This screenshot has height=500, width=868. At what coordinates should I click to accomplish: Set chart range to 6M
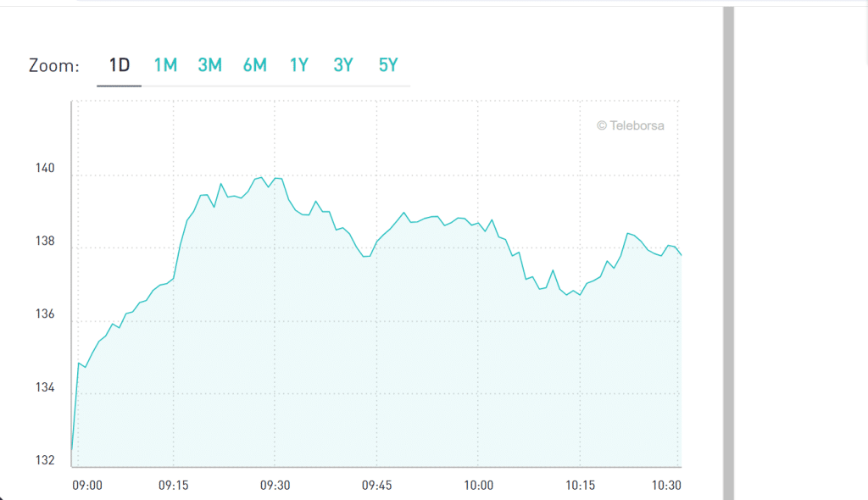tap(254, 65)
